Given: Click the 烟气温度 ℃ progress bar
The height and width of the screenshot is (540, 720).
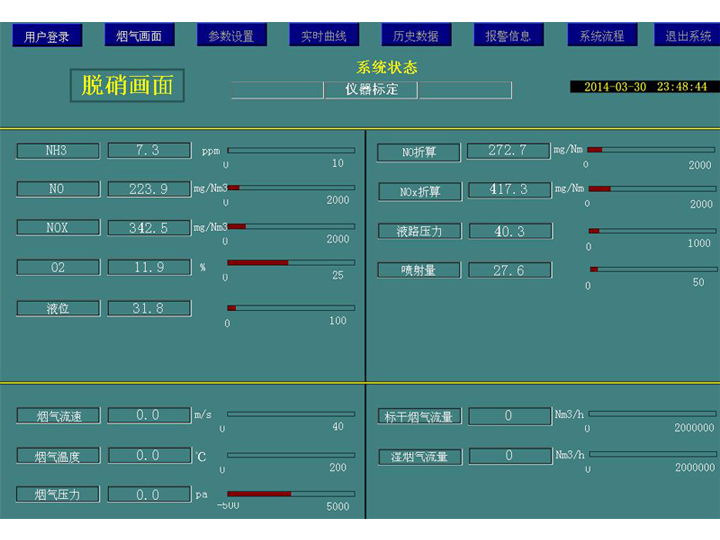Looking at the screenshot, I should pyautogui.click(x=291, y=455).
